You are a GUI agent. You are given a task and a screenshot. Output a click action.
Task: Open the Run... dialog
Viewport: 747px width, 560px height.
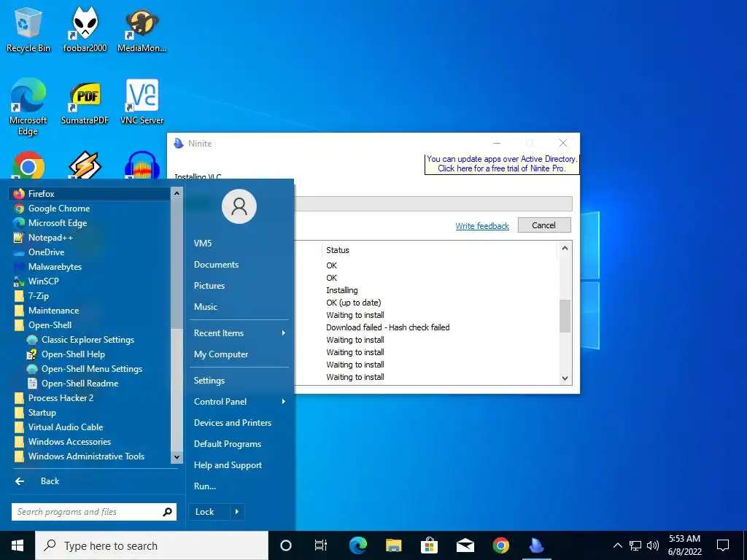pos(239,486)
